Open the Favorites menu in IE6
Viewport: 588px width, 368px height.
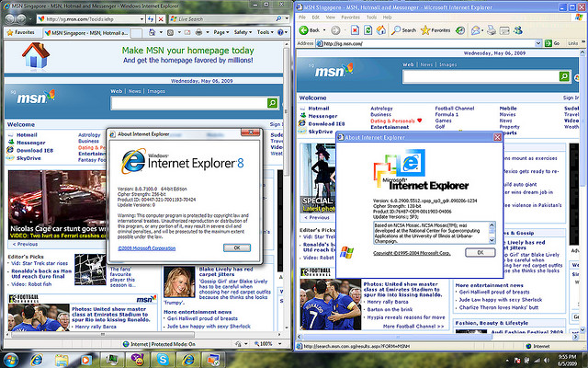point(350,17)
